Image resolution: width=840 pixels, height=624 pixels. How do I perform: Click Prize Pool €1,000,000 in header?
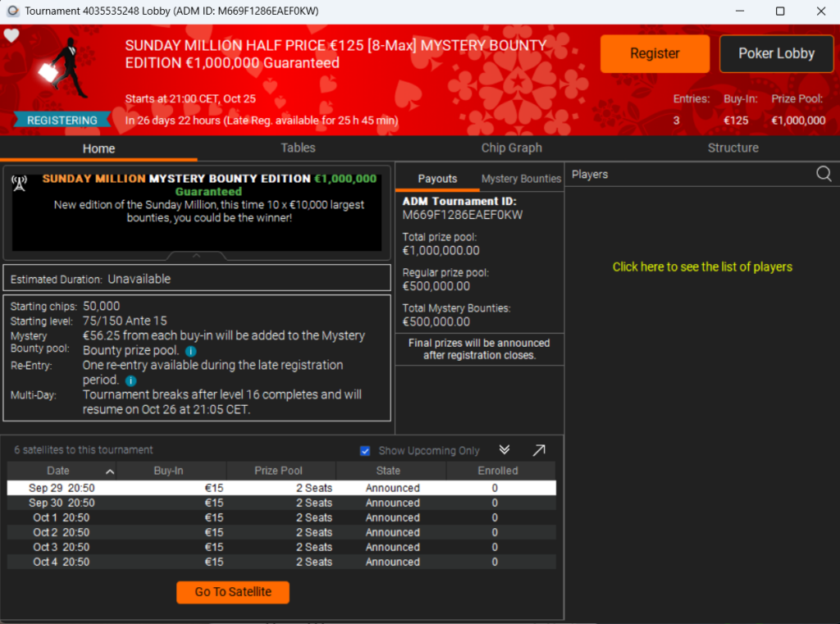pos(798,121)
